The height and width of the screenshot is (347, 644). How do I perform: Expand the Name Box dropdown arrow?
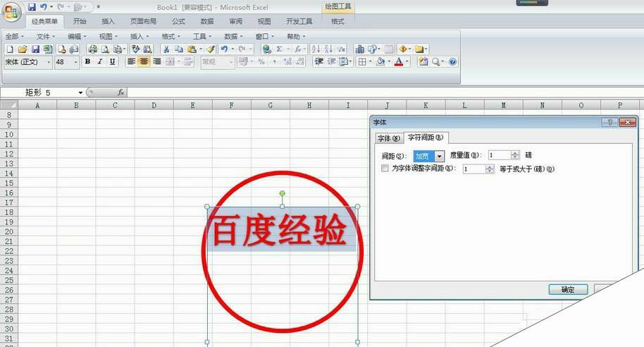pyautogui.click(x=80, y=92)
